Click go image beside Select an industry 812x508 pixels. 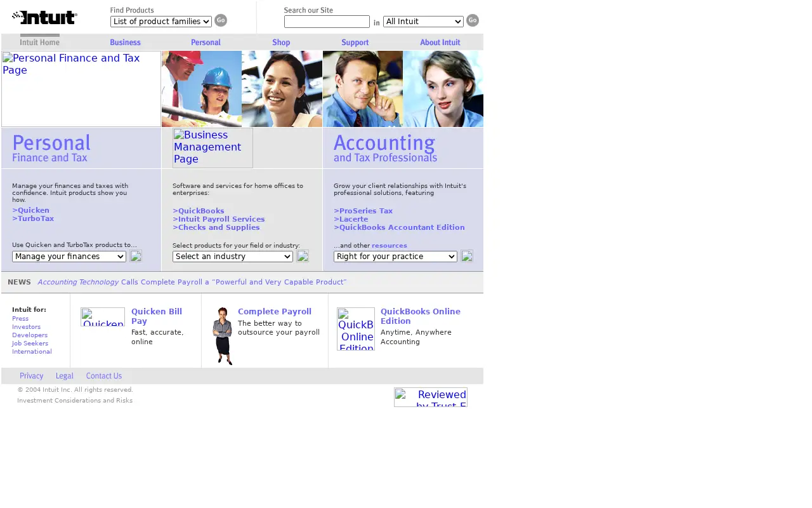click(303, 256)
